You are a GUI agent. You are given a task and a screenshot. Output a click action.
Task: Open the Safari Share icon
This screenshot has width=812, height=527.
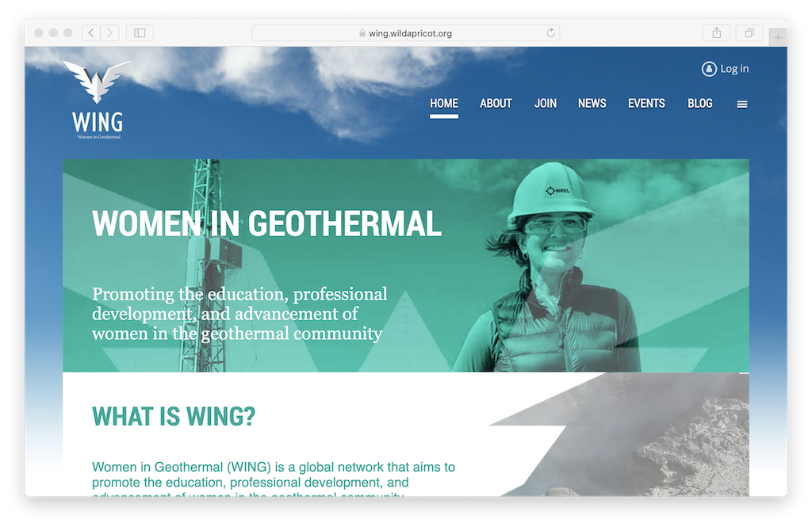tap(716, 32)
